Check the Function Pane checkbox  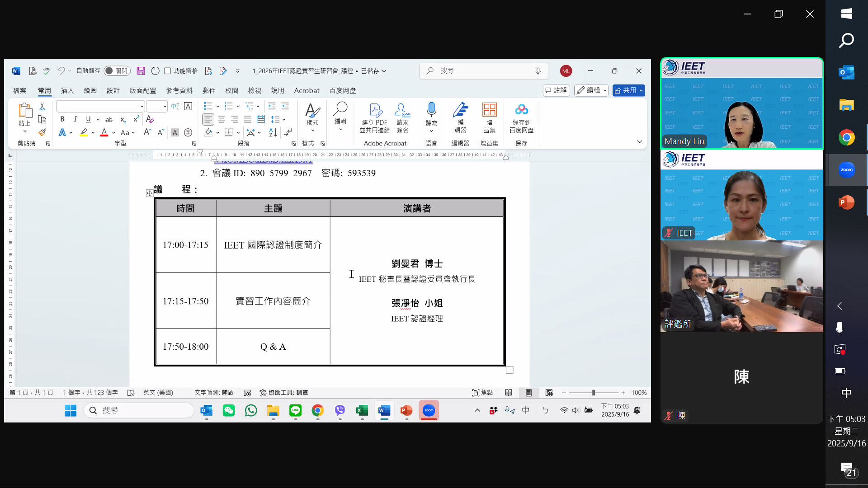[168, 71]
